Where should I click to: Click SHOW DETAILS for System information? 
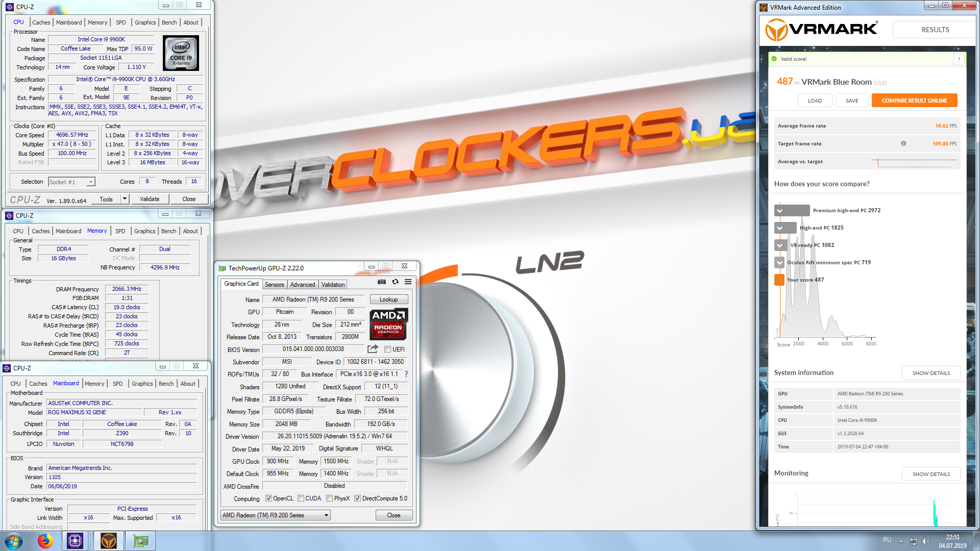tap(931, 373)
